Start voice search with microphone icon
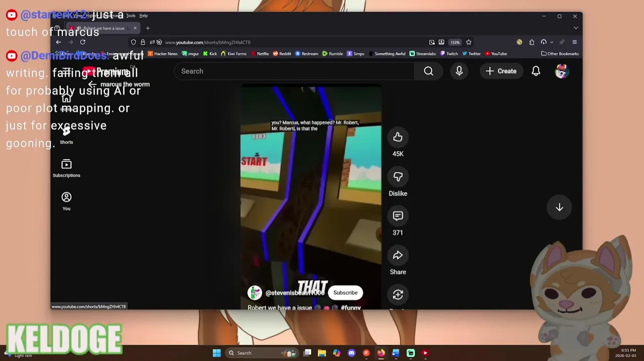This screenshot has width=644, height=361. click(459, 71)
